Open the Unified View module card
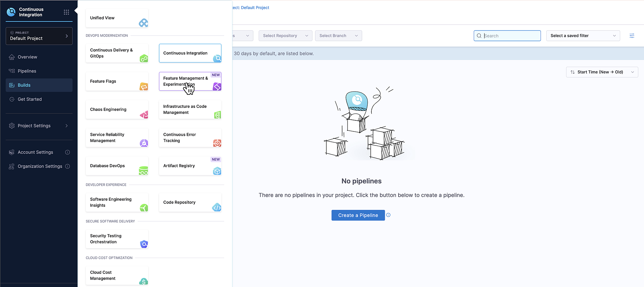Screen dimensions: 644x287 [x=117, y=18]
